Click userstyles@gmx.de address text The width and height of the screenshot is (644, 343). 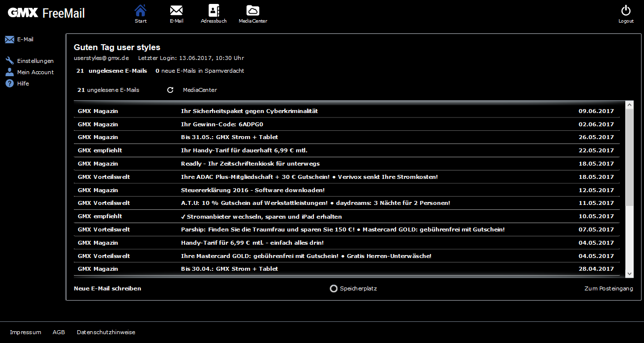pos(101,58)
